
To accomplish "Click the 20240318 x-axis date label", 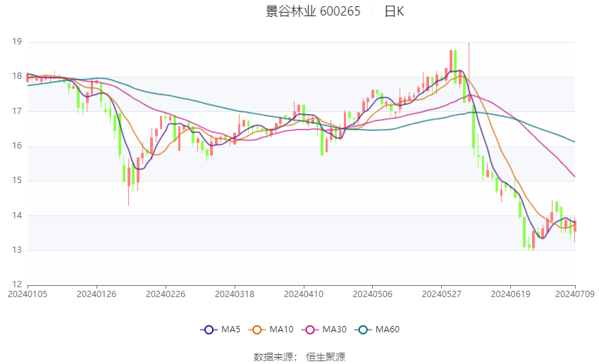I will tap(235, 294).
